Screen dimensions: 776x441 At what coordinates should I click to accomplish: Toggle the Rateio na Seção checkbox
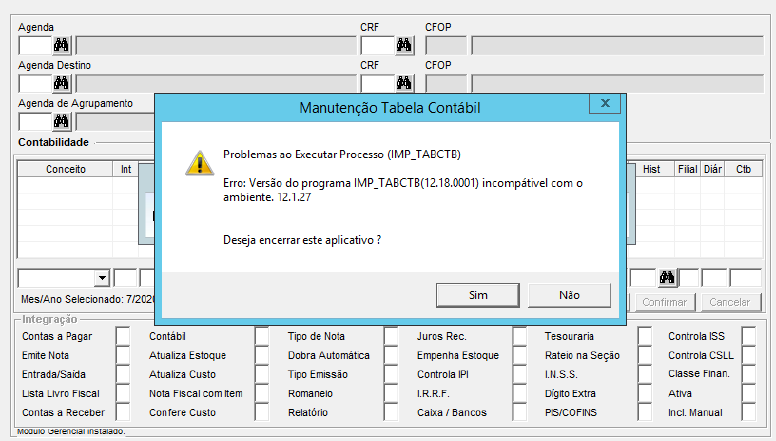(645, 355)
